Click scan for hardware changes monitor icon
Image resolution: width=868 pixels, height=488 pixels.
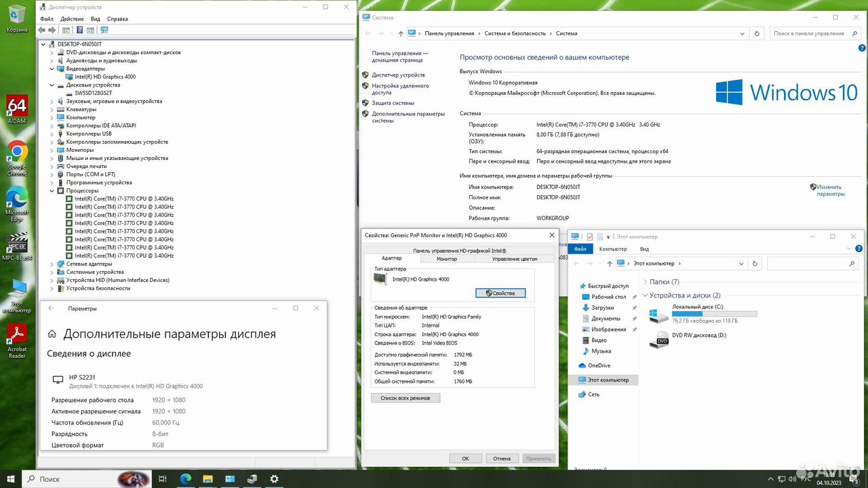104,30
